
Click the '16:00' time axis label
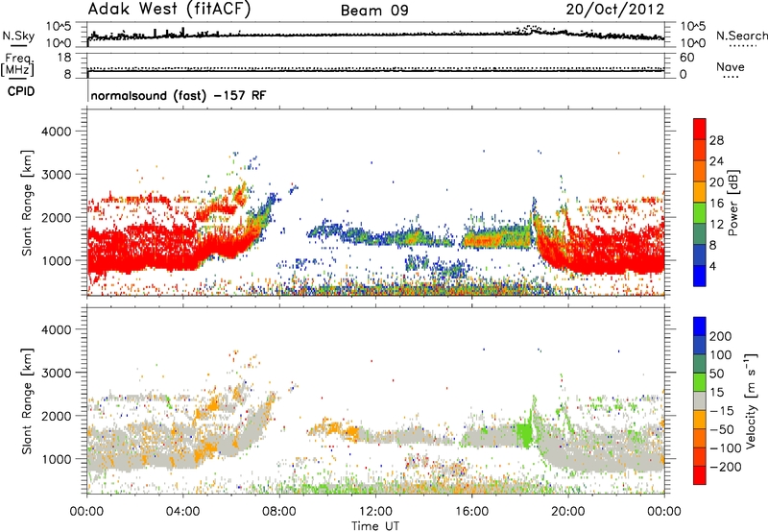pos(471,512)
